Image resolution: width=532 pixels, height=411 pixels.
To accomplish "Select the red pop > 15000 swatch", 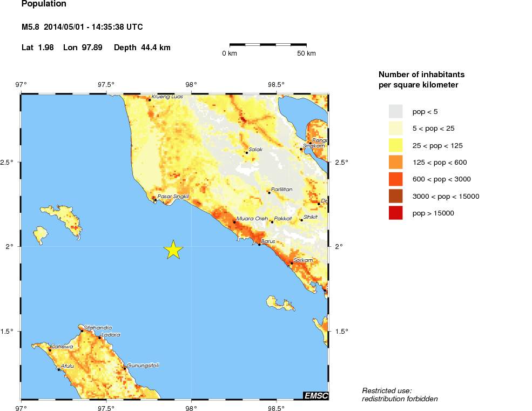I will tap(396, 213).
